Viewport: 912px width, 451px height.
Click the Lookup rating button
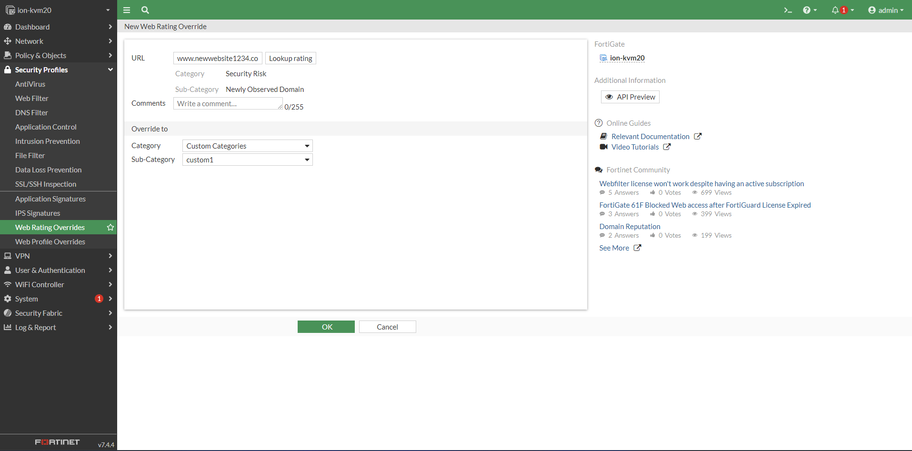pyautogui.click(x=291, y=58)
